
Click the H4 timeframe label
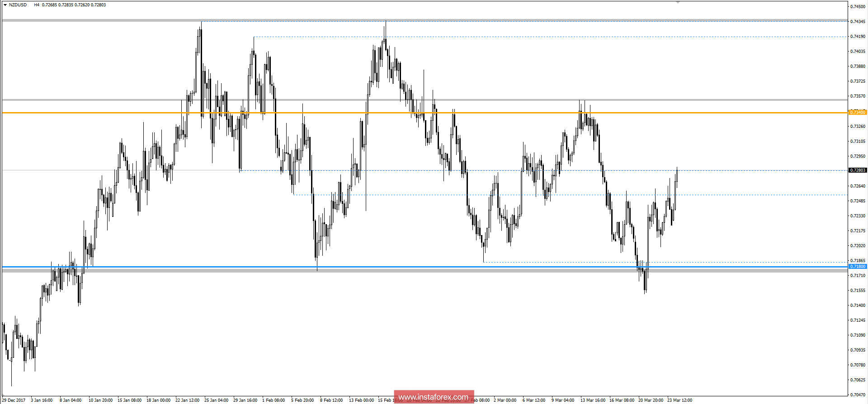[37, 5]
